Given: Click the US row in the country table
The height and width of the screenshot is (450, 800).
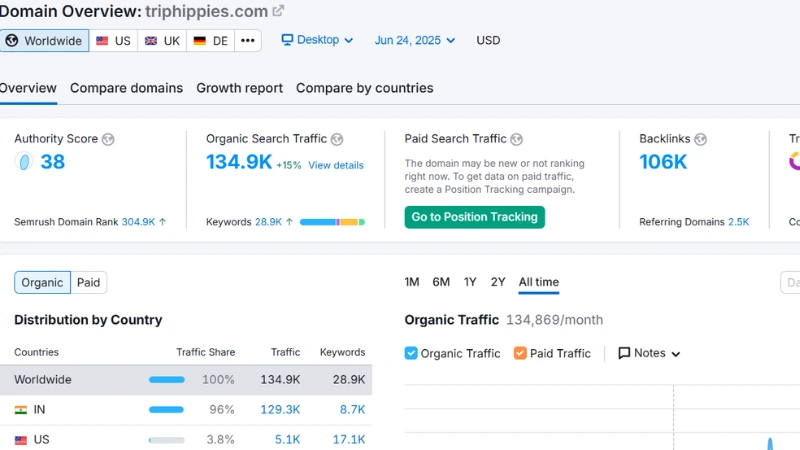Looking at the screenshot, I should tap(186, 440).
